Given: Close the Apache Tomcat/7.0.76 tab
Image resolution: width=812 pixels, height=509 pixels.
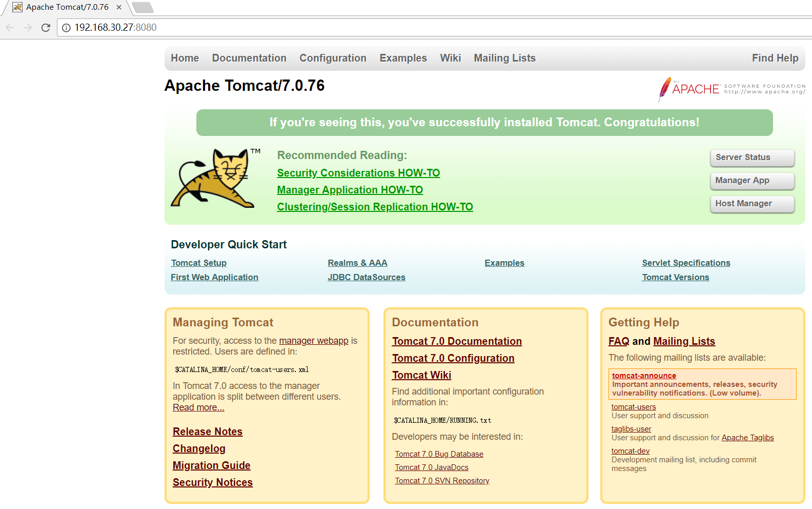Looking at the screenshot, I should tap(119, 7).
